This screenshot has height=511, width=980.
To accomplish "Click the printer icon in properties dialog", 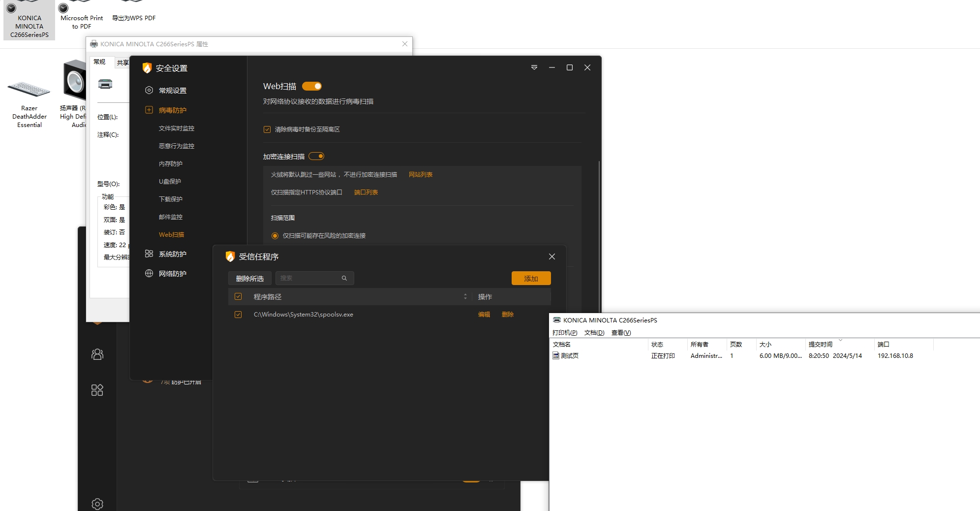I will (105, 84).
